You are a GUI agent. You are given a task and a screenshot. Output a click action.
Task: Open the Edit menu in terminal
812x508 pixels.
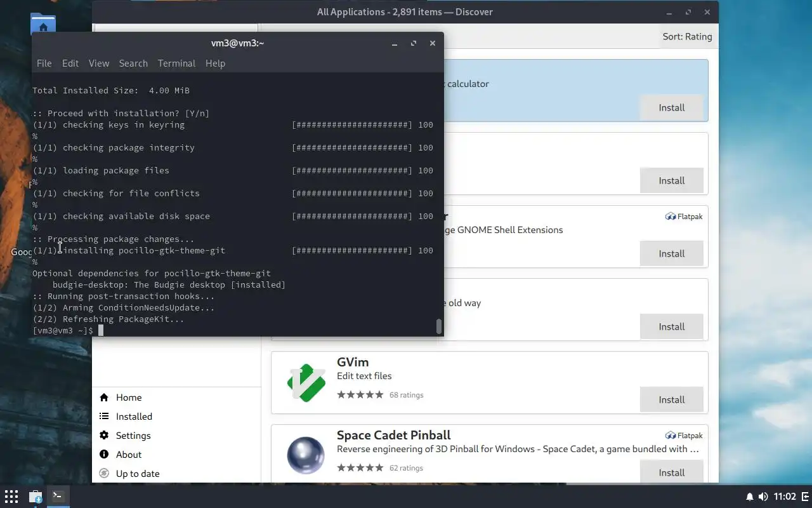point(70,63)
